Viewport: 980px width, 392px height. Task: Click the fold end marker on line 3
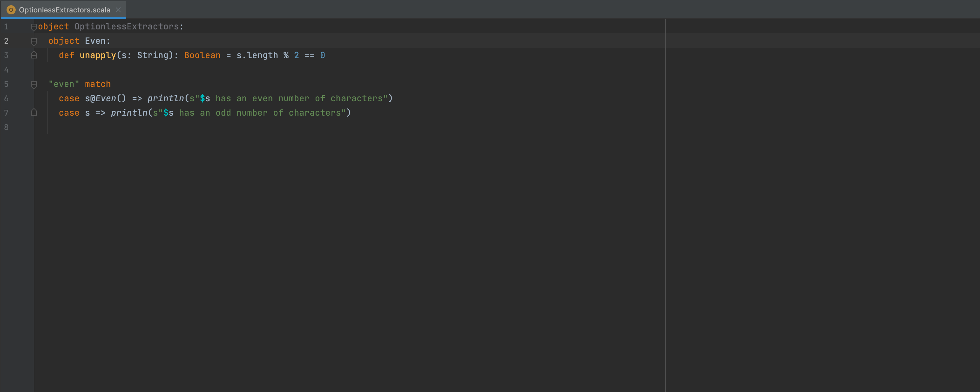click(34, 55)
